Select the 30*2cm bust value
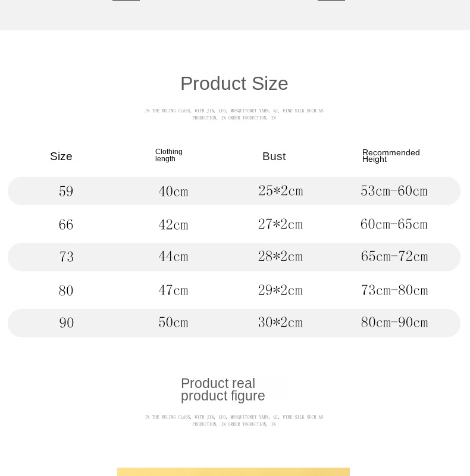The height and width of the screenshot is (476, 470). point(280,322)
